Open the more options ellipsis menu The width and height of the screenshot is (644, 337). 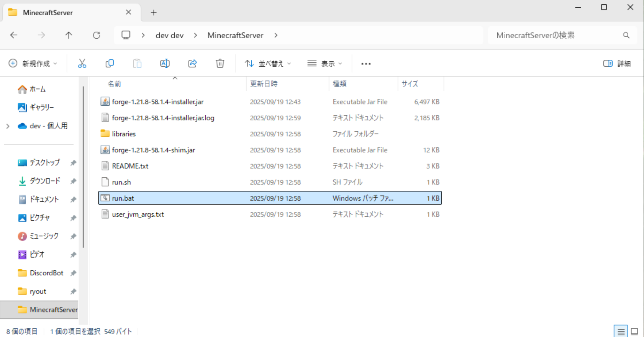[366, 64]
